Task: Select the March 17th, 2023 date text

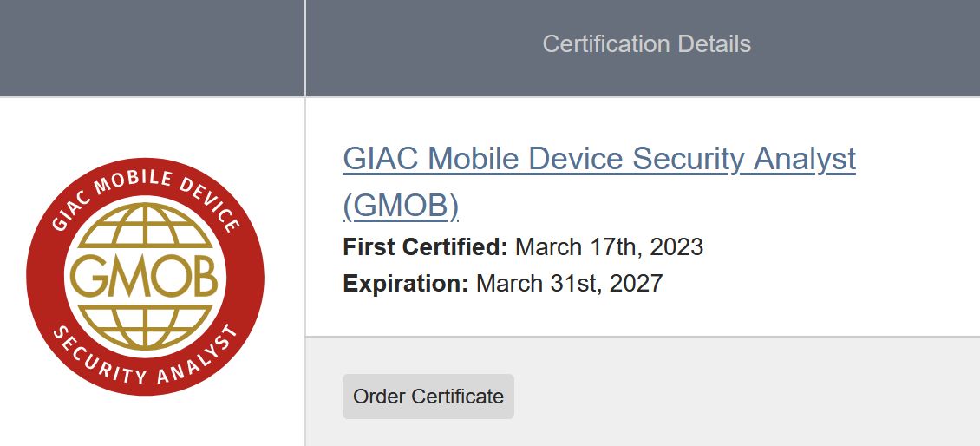Action: click(609, 247)
